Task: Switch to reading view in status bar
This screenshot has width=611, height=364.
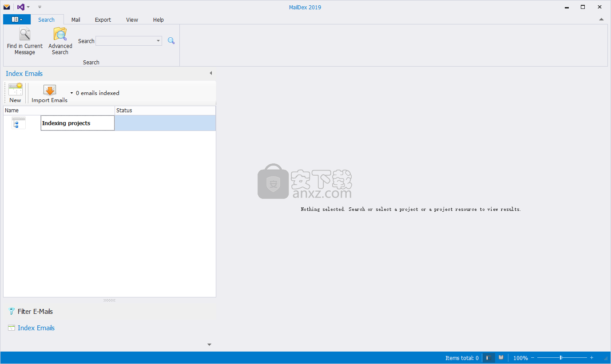Action: [x=501, y=357]
